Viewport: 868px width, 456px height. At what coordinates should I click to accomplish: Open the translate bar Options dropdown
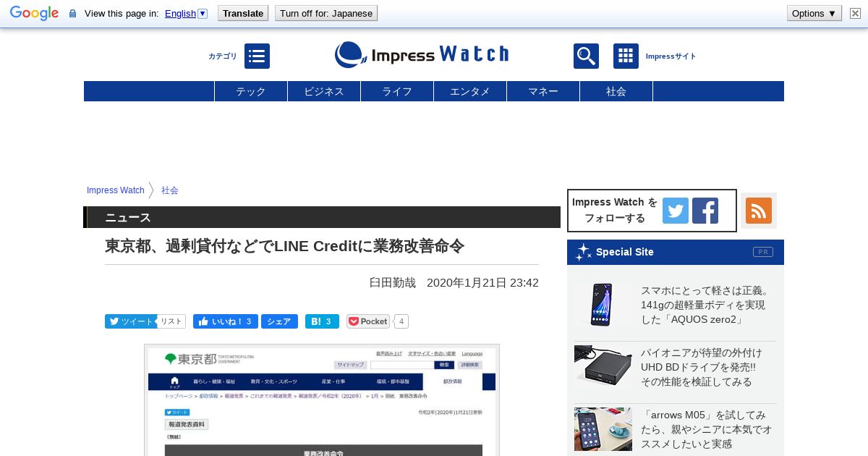click(814, 13)
